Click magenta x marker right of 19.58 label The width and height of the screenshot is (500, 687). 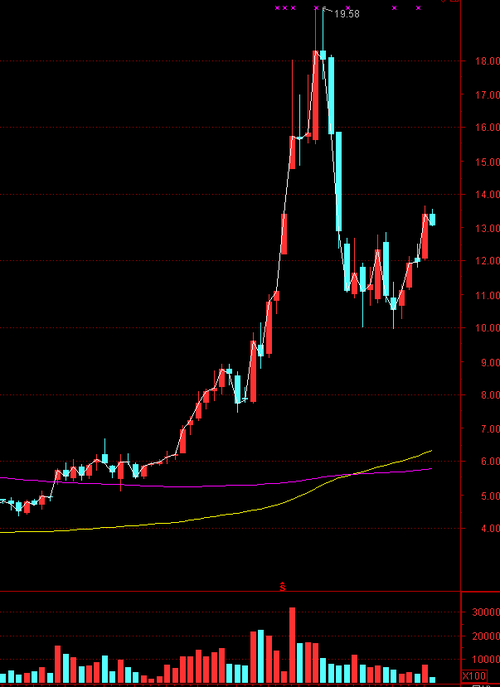click(348, 8)
